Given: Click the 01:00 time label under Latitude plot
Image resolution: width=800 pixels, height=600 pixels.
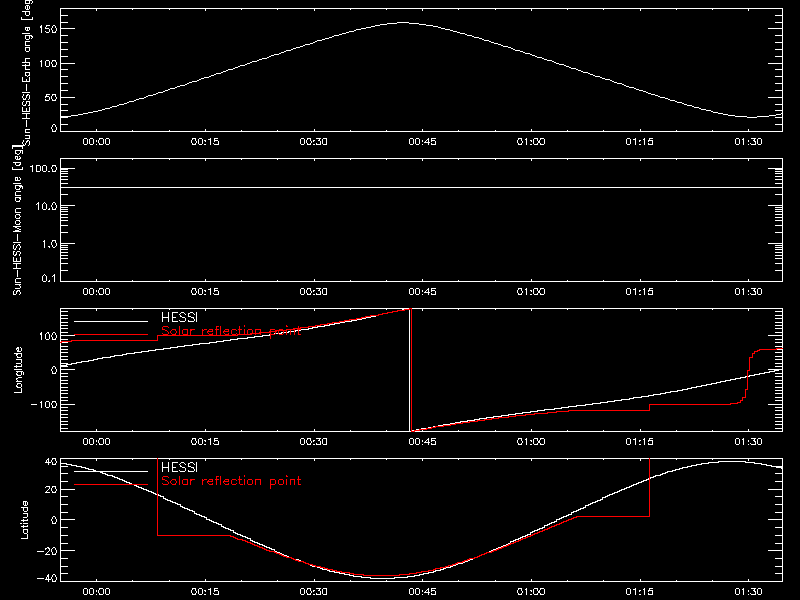Looking at the screenshot, I should click(x=531, y=592).
